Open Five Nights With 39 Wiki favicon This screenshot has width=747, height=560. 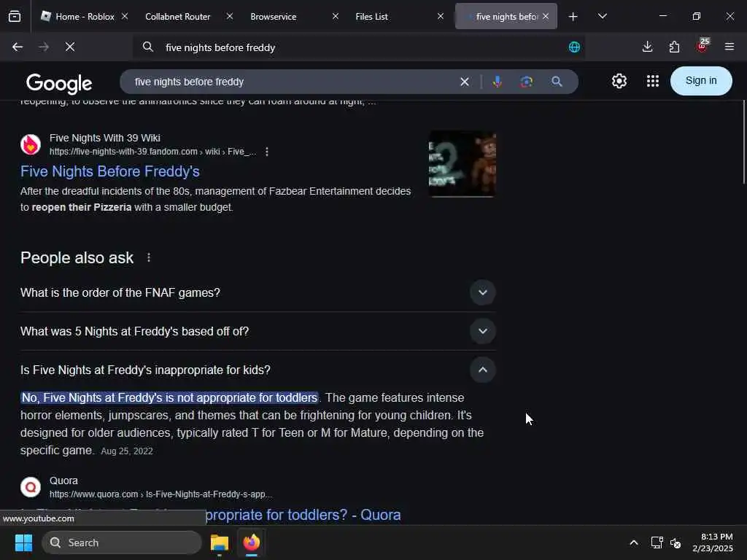pos(31,145)
